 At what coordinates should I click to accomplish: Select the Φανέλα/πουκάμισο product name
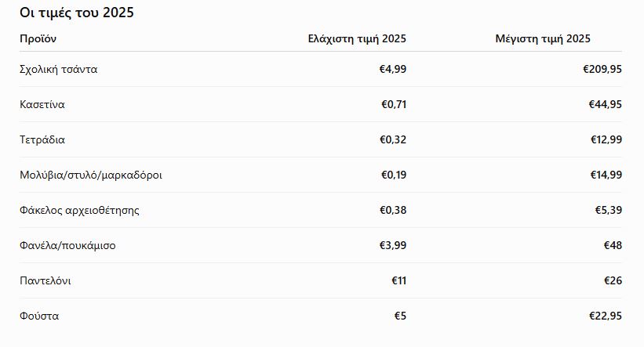pyautogui.click(x=67, y=246)
